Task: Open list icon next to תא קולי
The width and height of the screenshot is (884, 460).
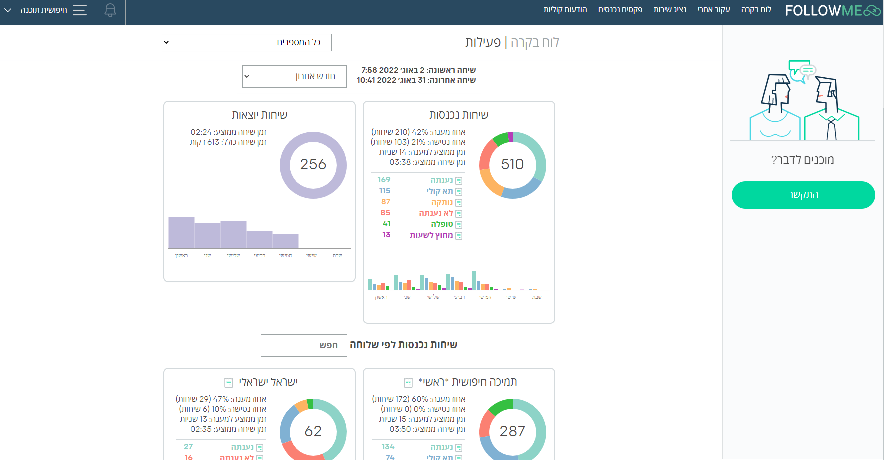Action: [x=458, y=192]
